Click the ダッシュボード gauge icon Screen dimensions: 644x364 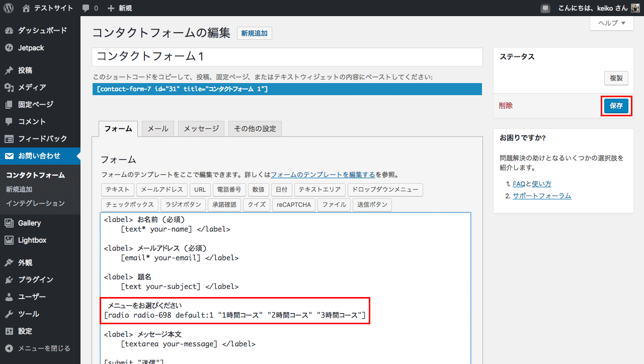tap(9, 31)
